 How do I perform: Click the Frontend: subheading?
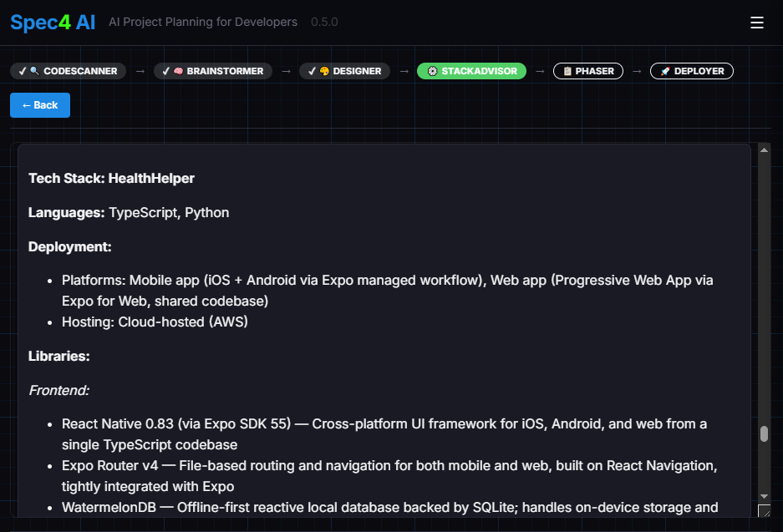click(59, 390)
